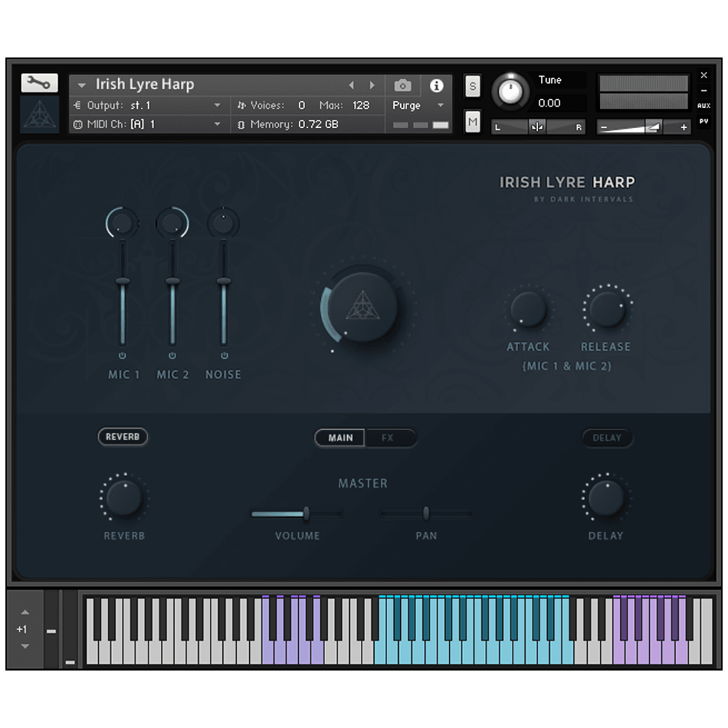Click the Dark Intervals logo thumbnail
Image resolution: width=728 pixels, height=728 pixels.
(39, 114)
